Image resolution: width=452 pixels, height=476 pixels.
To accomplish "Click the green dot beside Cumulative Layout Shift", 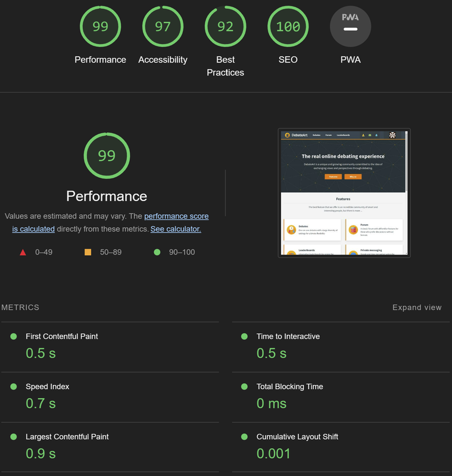I will (x=244, y=437).
